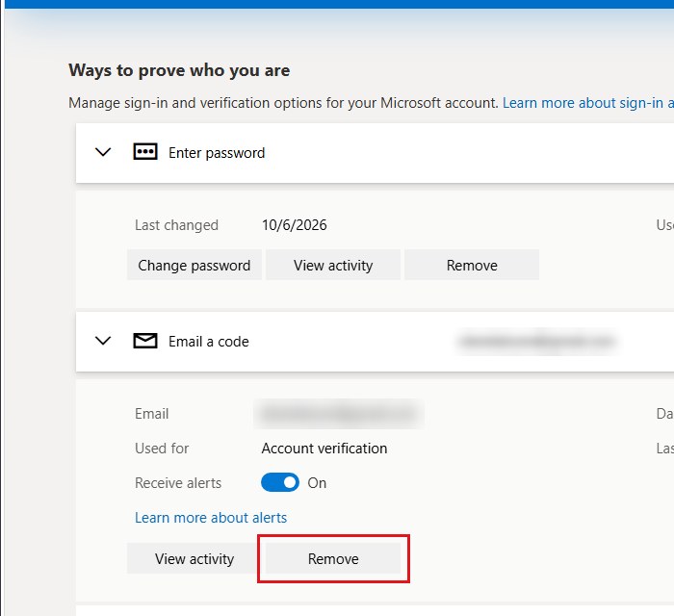Screen dimensions: 674x616
Task: Collapse the Enter password section chevron
Action: [103, 152]
